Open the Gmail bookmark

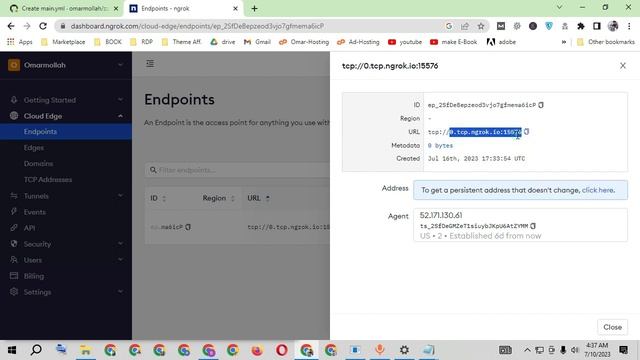point(258,42)
